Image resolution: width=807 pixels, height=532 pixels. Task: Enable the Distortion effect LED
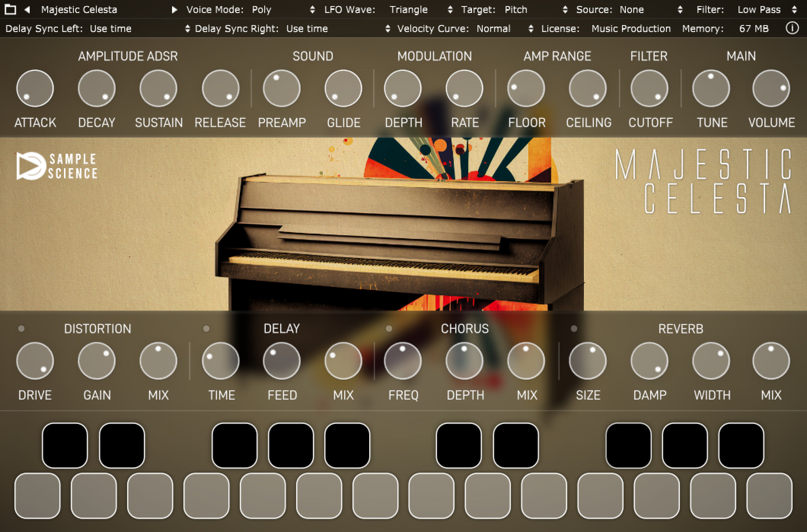pos(22,328)
